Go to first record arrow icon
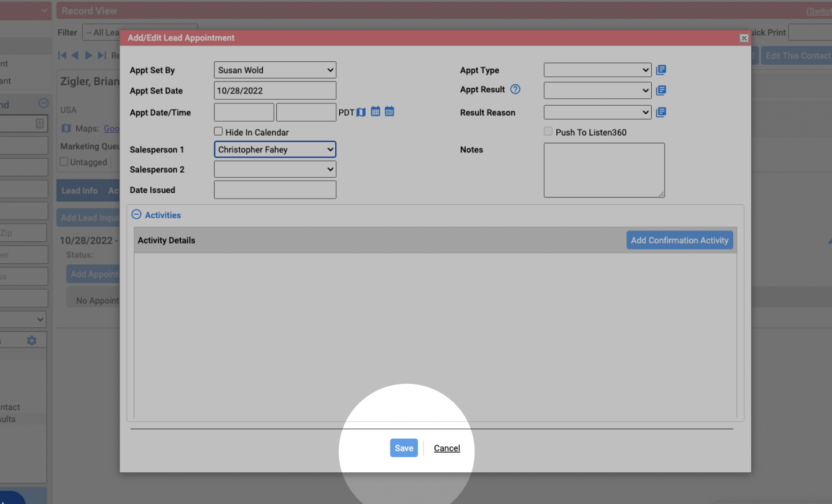This screenshot has height=504, width=832. (x=62, y=55)
